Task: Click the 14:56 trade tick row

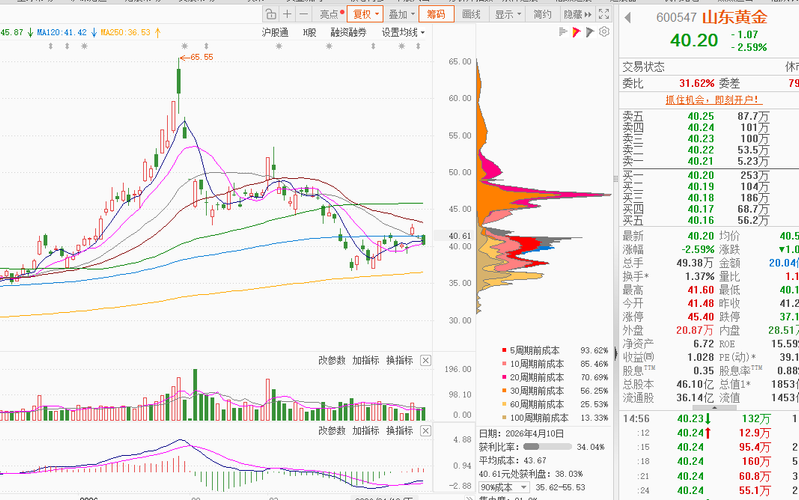Action: 709,419
